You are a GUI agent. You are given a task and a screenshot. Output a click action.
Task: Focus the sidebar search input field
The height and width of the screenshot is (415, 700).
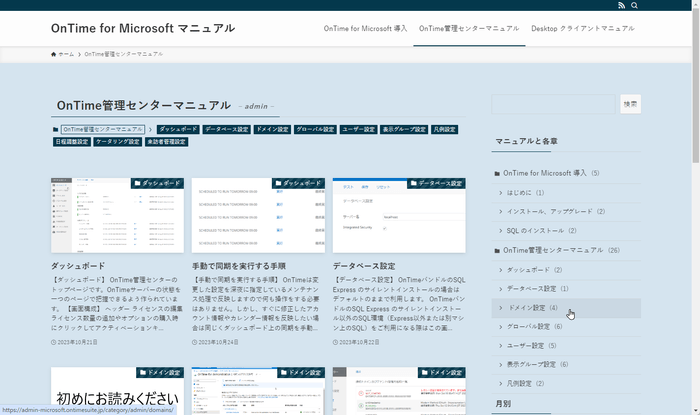click(x=553, y=104)
